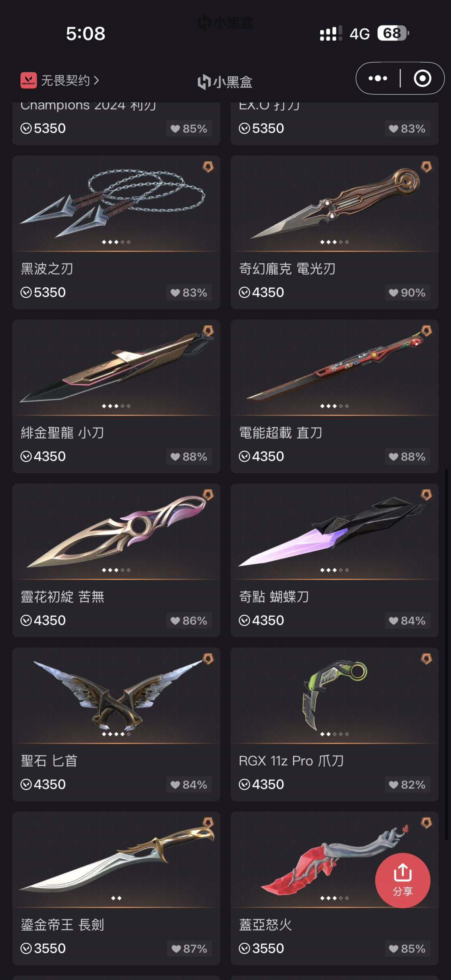Tap the 5350 price on Champions 2024 card

(x=43, y=128)
